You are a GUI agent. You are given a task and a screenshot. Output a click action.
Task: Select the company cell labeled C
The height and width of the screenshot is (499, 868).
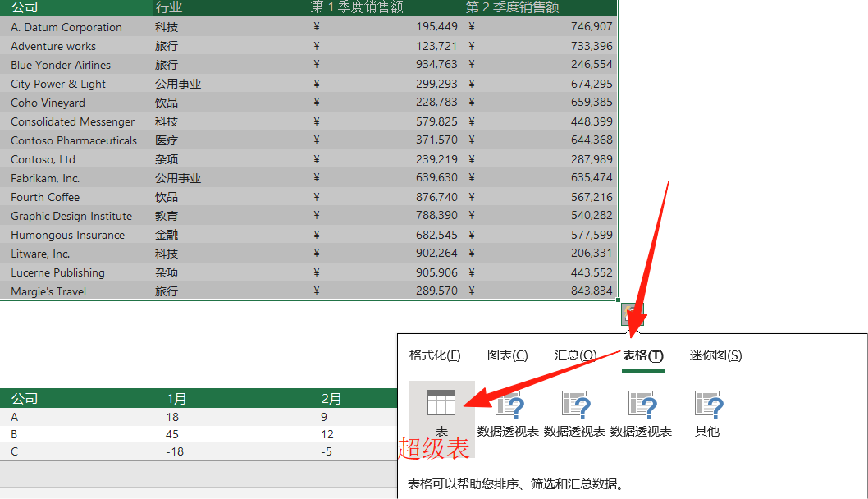pos(14,451)
